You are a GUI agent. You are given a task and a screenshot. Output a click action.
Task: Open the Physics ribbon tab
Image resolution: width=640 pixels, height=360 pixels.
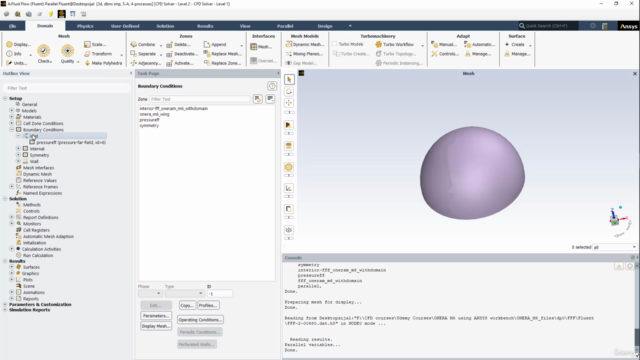point(85,26)
